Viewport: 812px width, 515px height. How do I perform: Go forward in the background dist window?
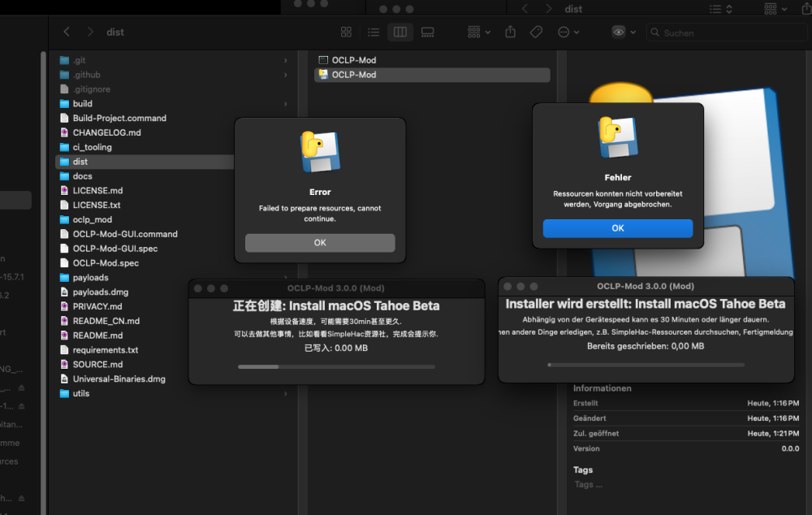(x=548, y=9)
